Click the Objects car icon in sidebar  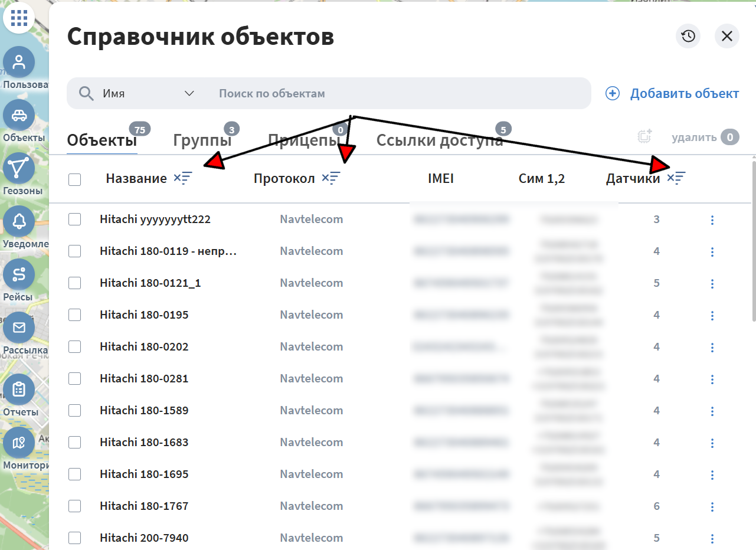coord(19,115)
